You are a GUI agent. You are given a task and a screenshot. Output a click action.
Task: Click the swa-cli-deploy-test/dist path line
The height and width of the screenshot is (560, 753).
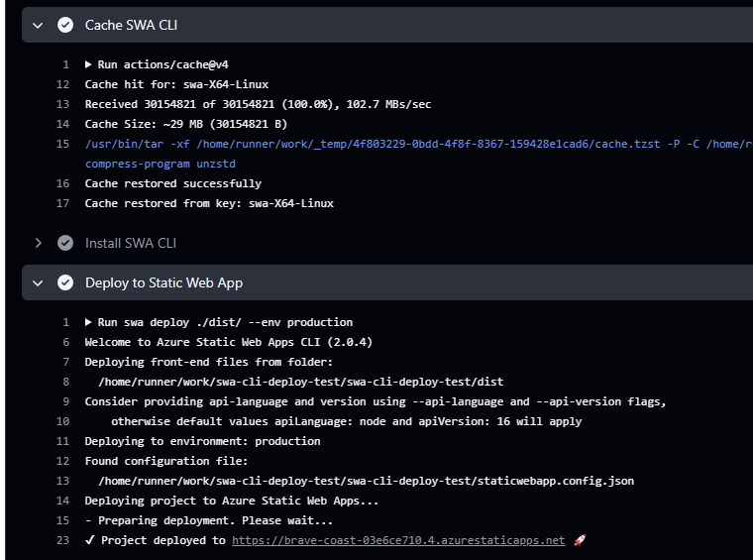tap(301, 382)
